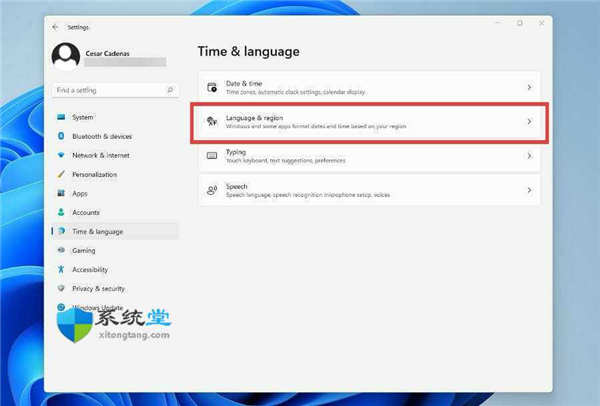
Task: Open Accessibility settings
Action: click(115, 269)
